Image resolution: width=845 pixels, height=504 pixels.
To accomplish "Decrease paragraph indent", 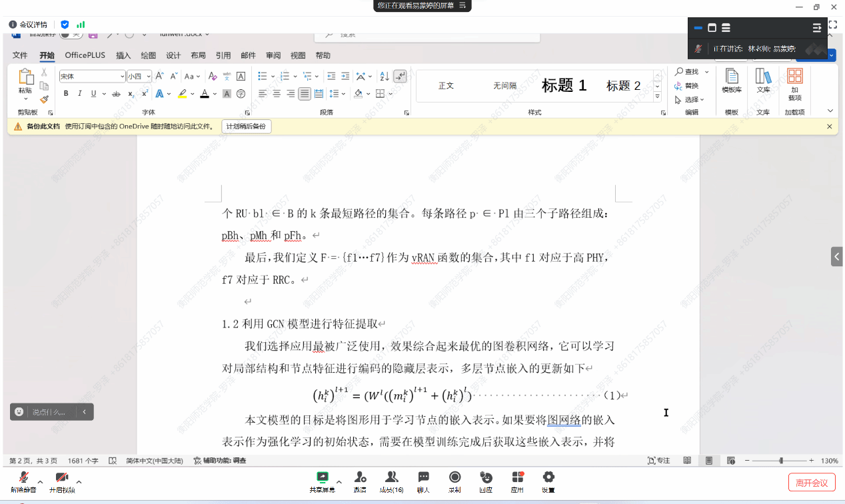I will (331, 77).
